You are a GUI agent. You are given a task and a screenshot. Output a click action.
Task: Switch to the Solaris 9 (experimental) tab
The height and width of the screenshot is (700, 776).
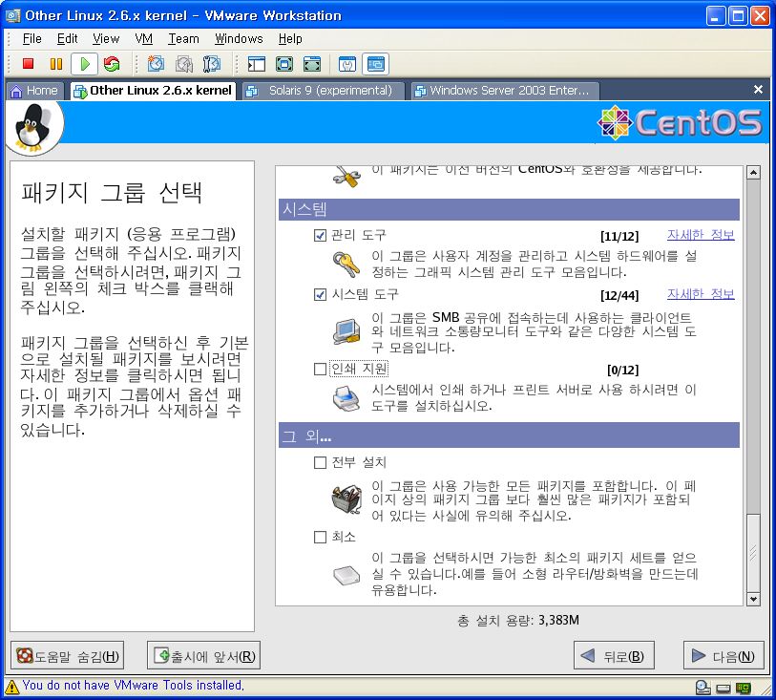(322, 91)
